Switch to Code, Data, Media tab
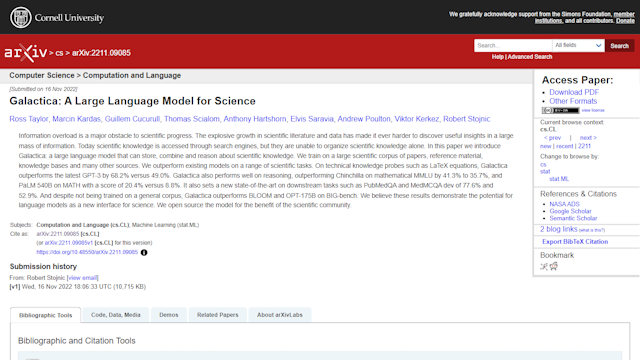Viewport: 640px width, 360px height. point(116,315)
